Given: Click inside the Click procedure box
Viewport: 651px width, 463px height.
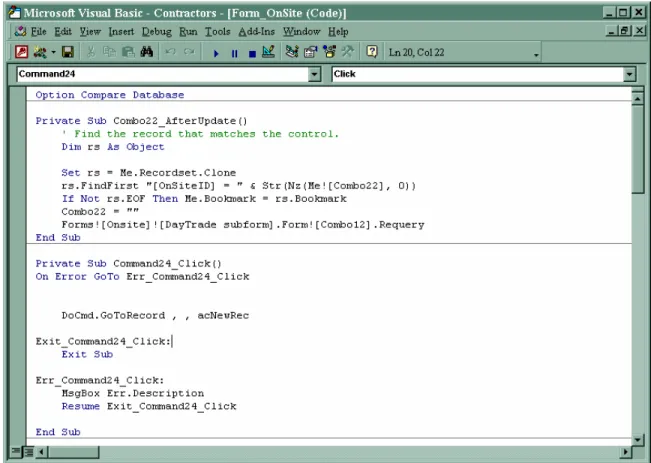Looking at the screenshot, I should tap(478, 74).
